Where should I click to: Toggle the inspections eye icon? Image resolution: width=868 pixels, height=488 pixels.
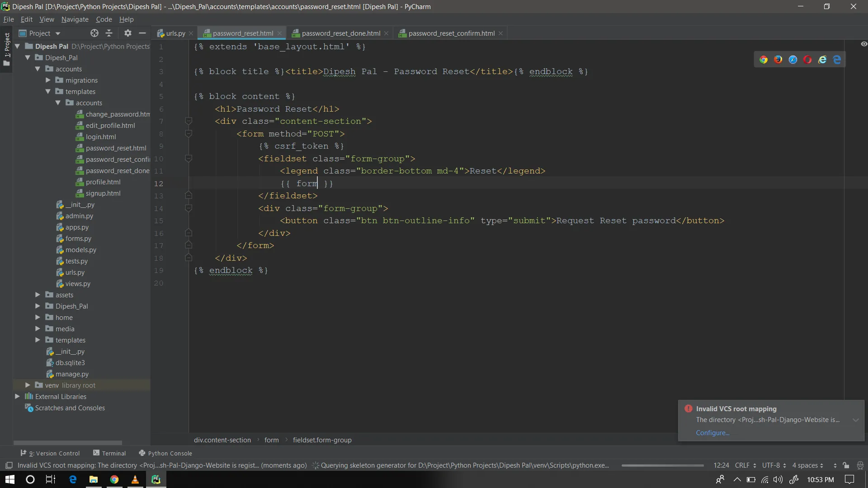pos(864,44)
